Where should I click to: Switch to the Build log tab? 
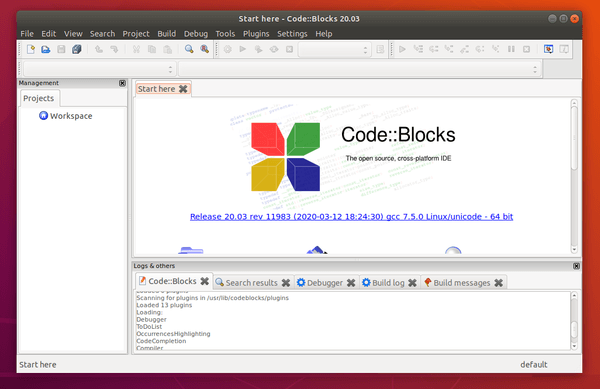(x=389, y=283)
